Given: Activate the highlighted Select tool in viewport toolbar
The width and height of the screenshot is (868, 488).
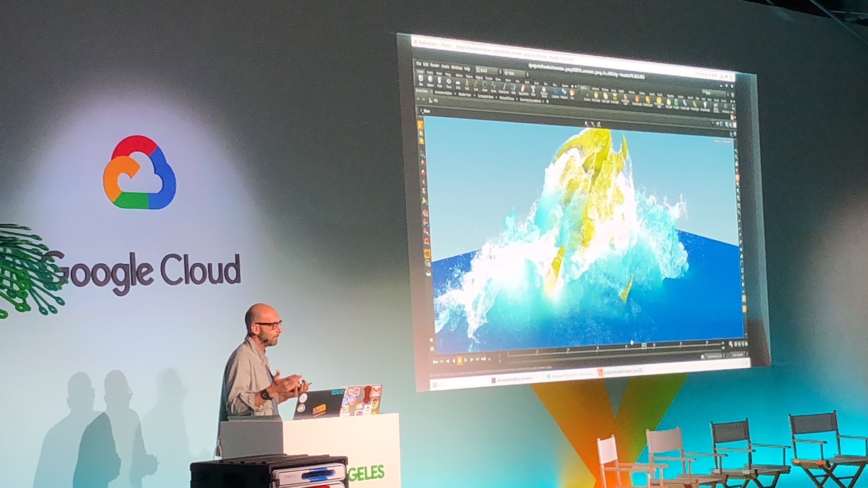Looking at the screenshot, I should coord(421,126).
